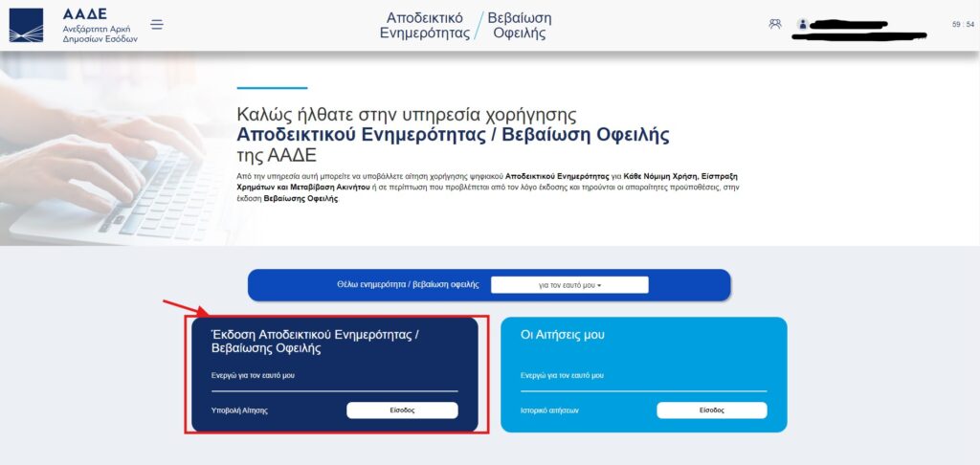The image size is (980, 465).
Task: Click the group of users icon in header
Action: point(775,25)
